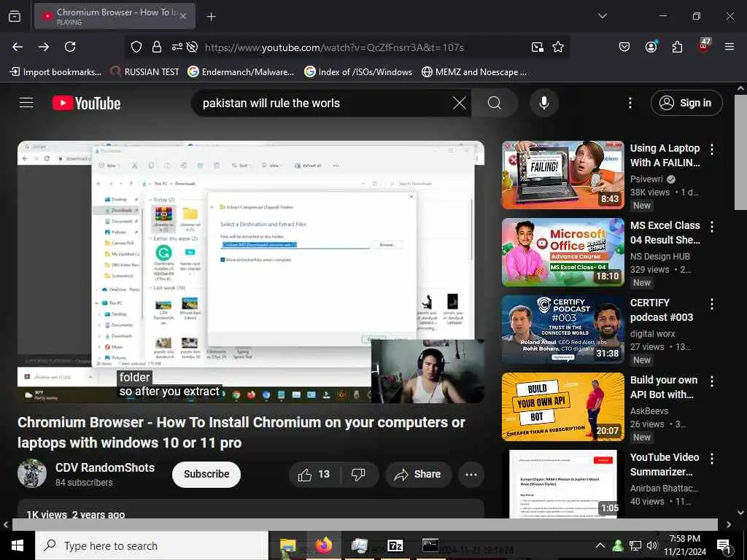Open the tracking protection shield icon

136,47
